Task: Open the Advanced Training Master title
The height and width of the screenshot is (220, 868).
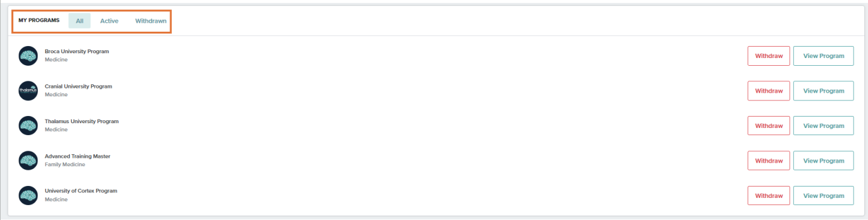Action: [77, 156]
